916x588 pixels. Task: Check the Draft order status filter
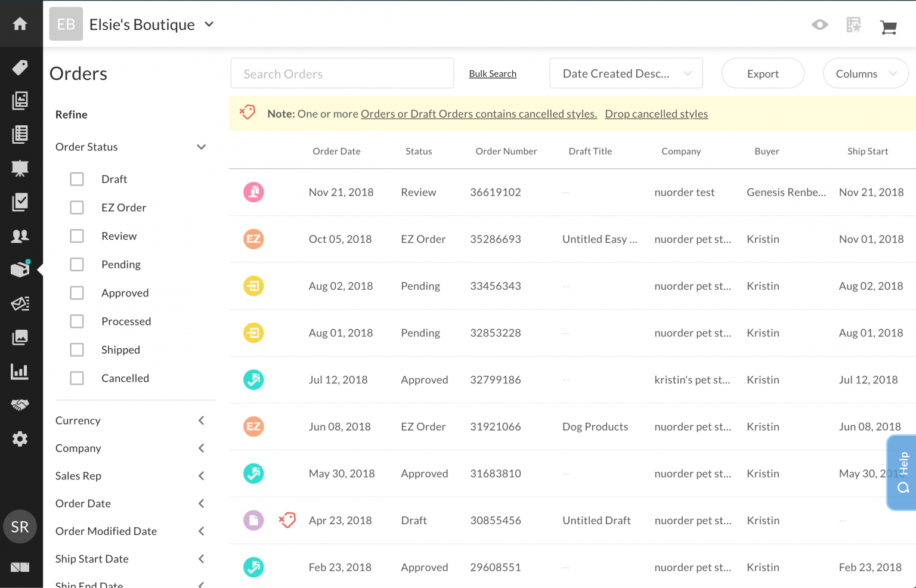coord(77,179)
